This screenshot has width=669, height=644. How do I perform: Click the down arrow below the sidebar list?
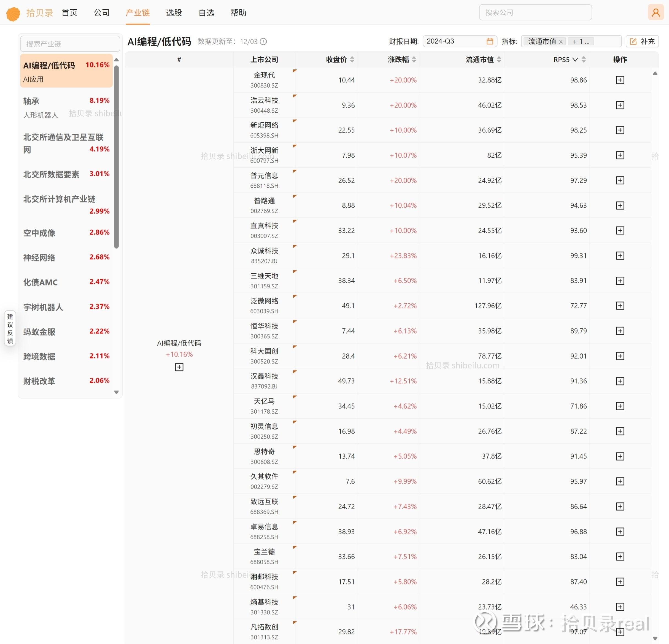tap(116, 392)
